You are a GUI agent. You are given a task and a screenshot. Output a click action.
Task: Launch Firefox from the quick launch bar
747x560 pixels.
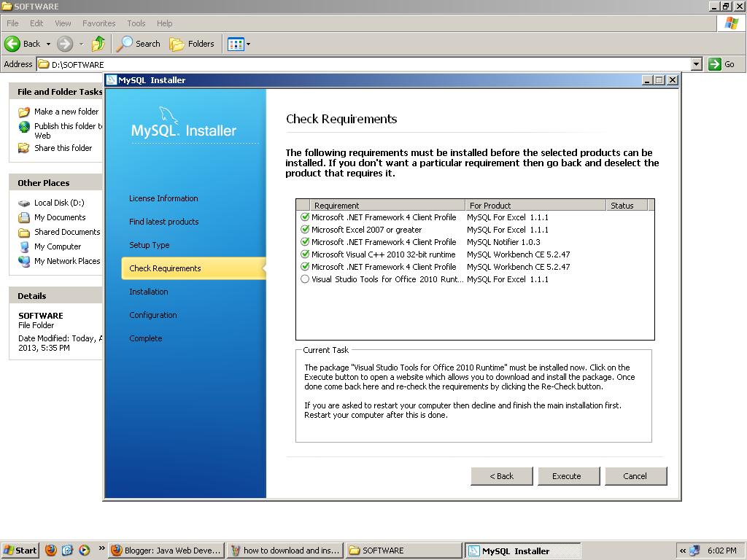(x=50, y=551)
